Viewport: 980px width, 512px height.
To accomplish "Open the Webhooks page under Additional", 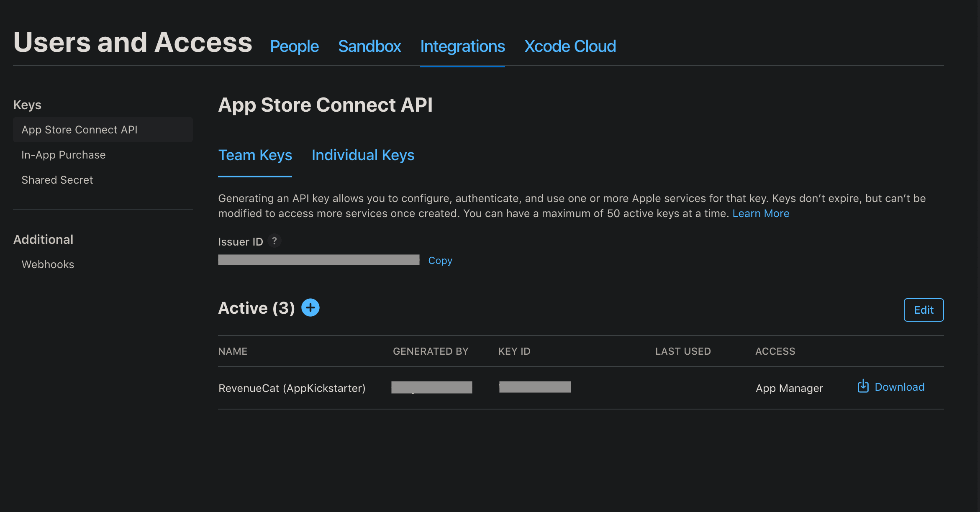I will (47, 264).
